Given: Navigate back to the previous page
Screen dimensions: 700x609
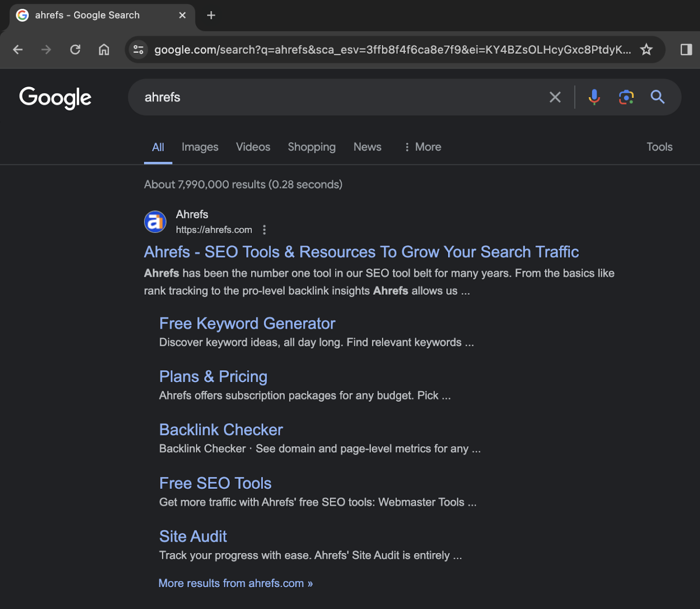Looking at the screenshot, I should click(x=18, y=50).
